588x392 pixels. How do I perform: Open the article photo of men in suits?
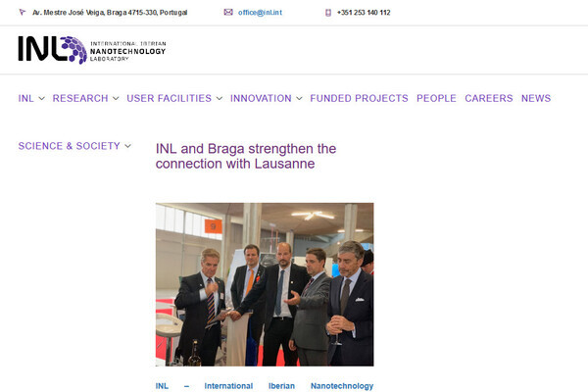[x=265, y=284]
